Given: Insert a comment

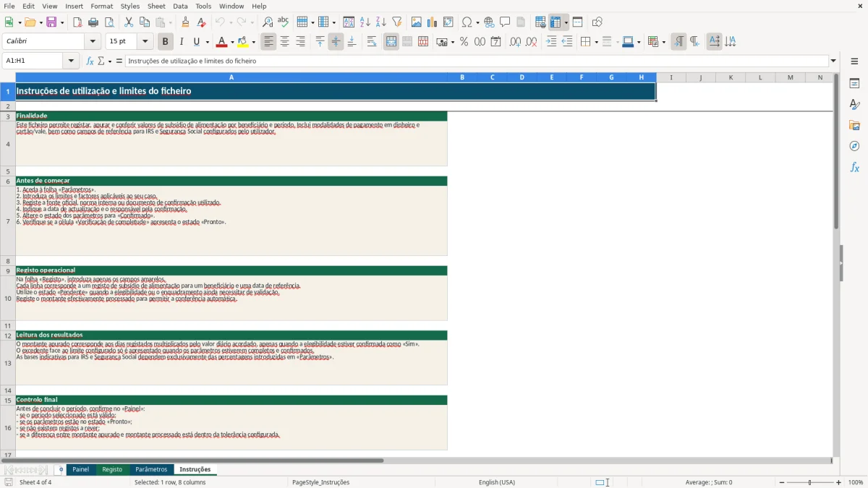Looking at the screenshot, I should 505,22.
